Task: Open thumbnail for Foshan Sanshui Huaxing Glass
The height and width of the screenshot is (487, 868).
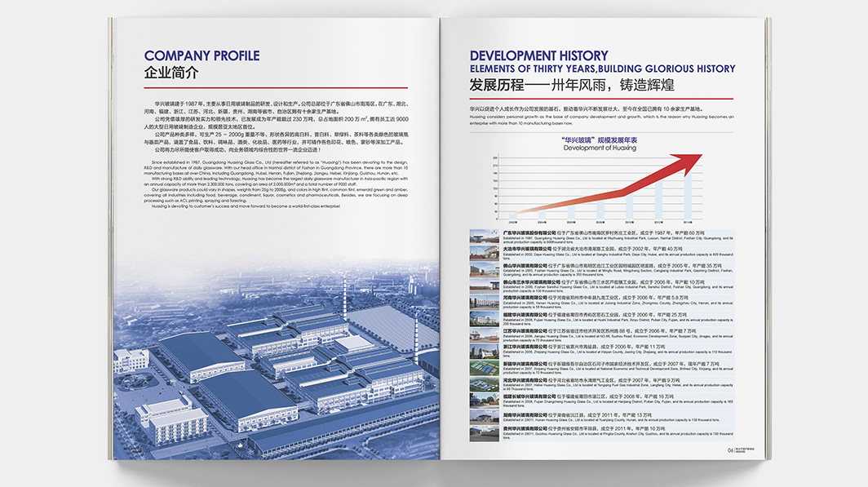Action: (485, 286)
